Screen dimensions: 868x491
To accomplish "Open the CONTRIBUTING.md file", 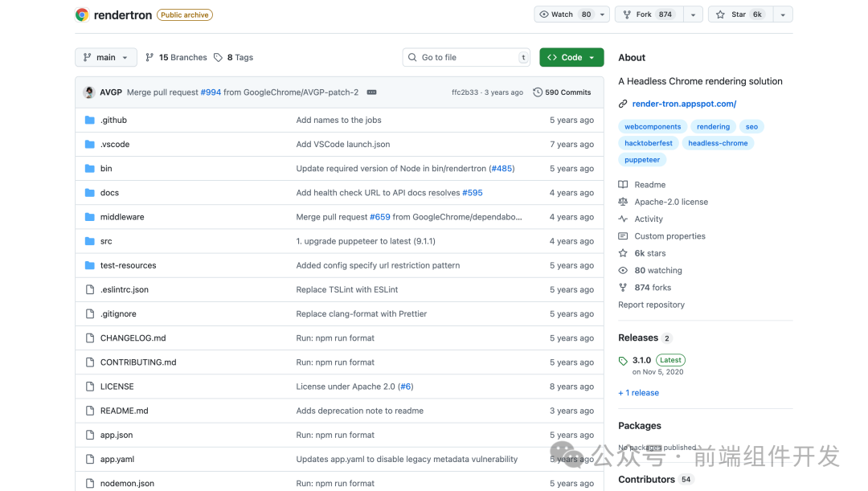I will (x=138, y=362).
